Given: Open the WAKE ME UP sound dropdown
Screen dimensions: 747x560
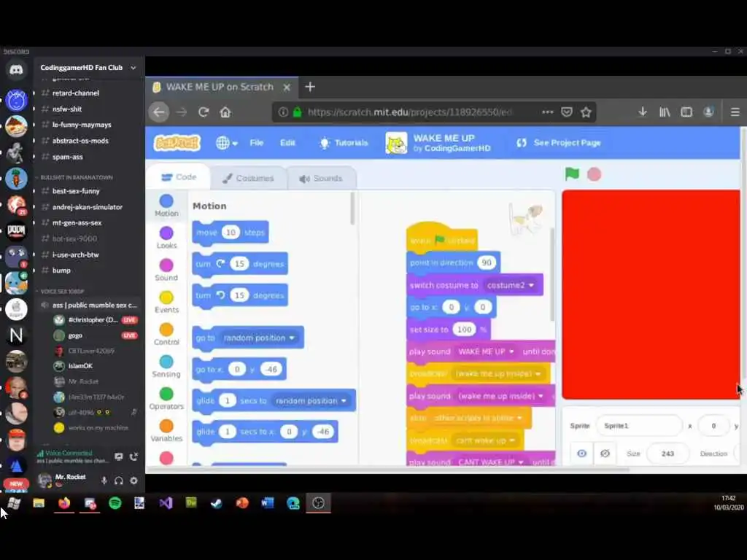Looking at the screenshot, I should pos(486,351).
